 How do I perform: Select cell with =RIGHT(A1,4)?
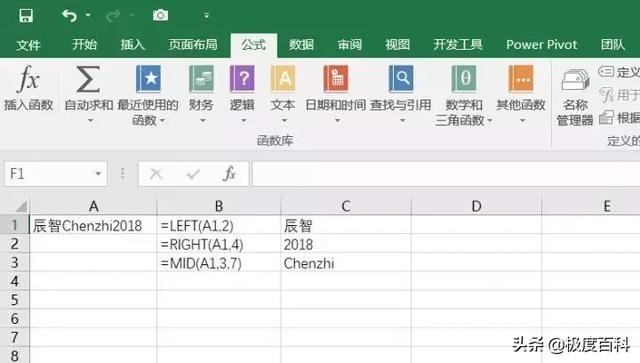[x=219, y=244]
